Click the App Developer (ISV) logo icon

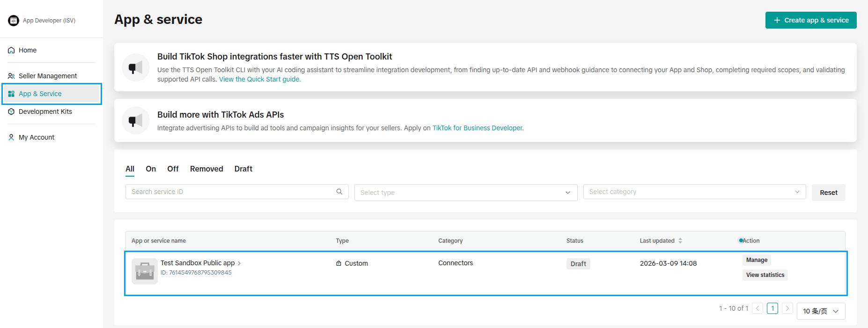point(14,21)
